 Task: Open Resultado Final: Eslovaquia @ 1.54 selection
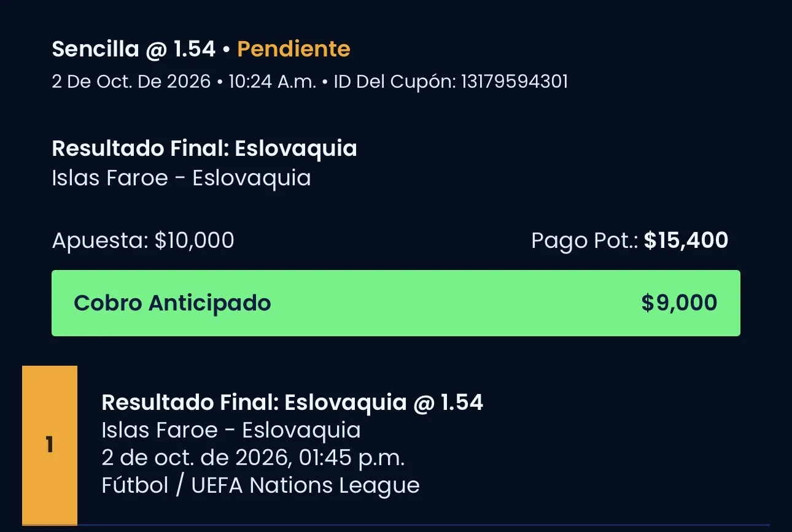tap(292, 403)
